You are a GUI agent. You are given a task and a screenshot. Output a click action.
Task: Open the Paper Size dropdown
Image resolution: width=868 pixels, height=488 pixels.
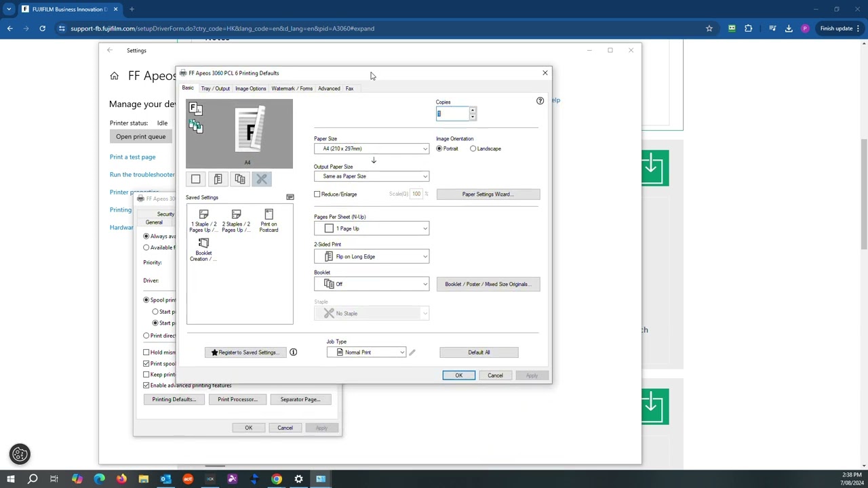click(x=371, y=148)
